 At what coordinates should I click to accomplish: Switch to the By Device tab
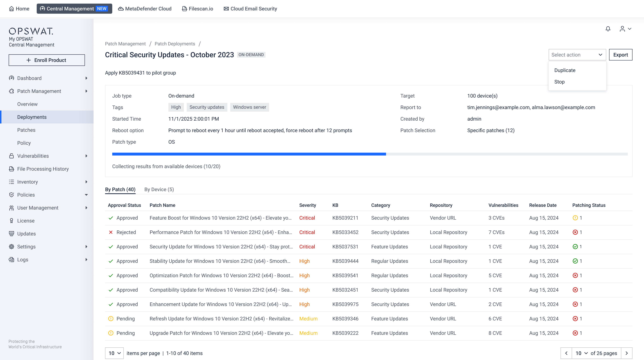tap(159, 189)
